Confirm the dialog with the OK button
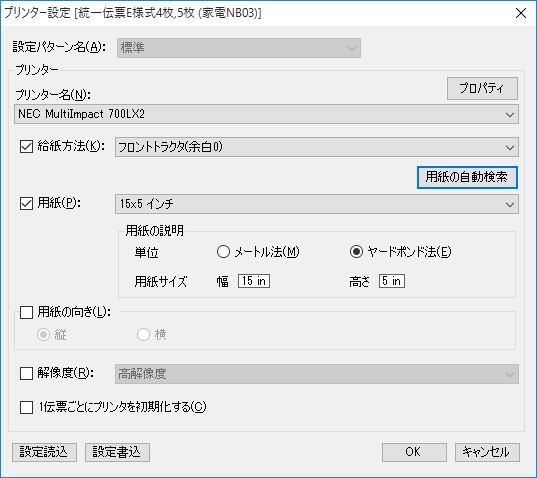Screen dimensions: 537x478 pyautogui.click(x=414, y=452)
